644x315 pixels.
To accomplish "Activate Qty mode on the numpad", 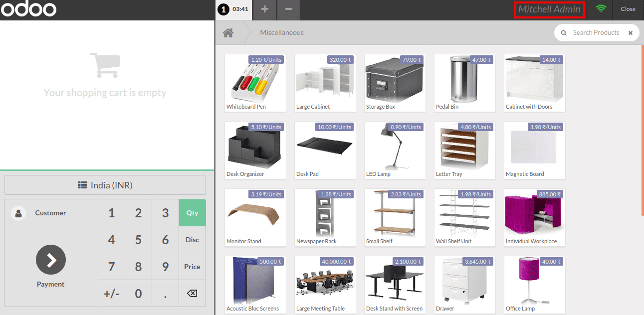I will coord(192,213).
